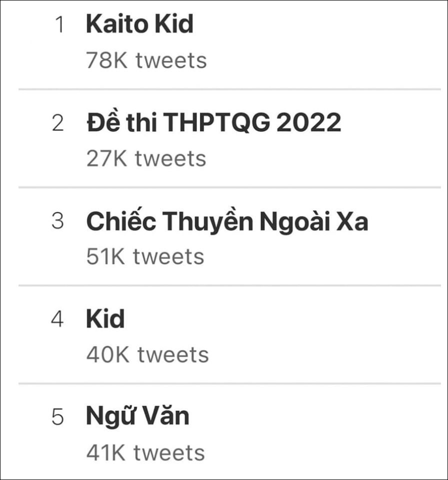The height and width of the screenshot is (480, 448).
Task: Click the 78K tweets count
Action: pos(146,60)
